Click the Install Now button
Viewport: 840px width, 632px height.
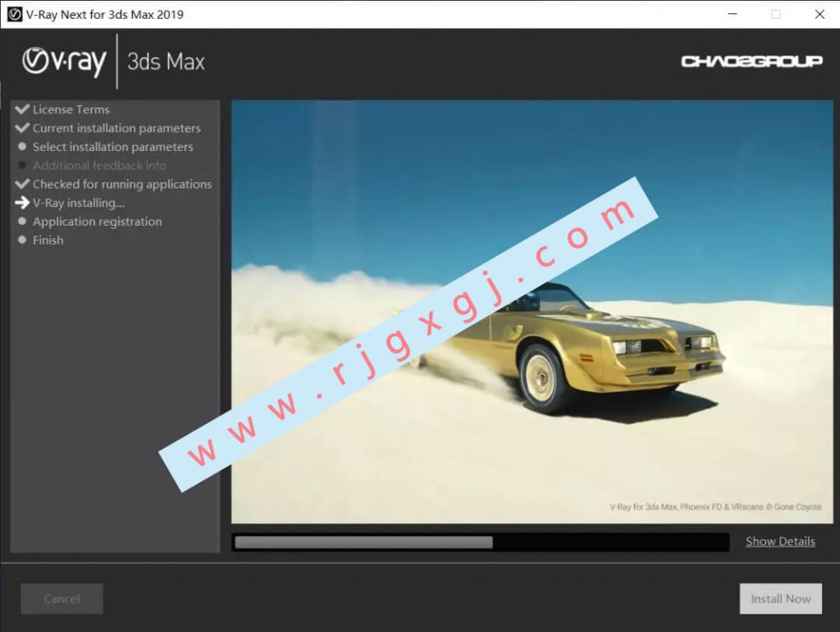(781, 599)
